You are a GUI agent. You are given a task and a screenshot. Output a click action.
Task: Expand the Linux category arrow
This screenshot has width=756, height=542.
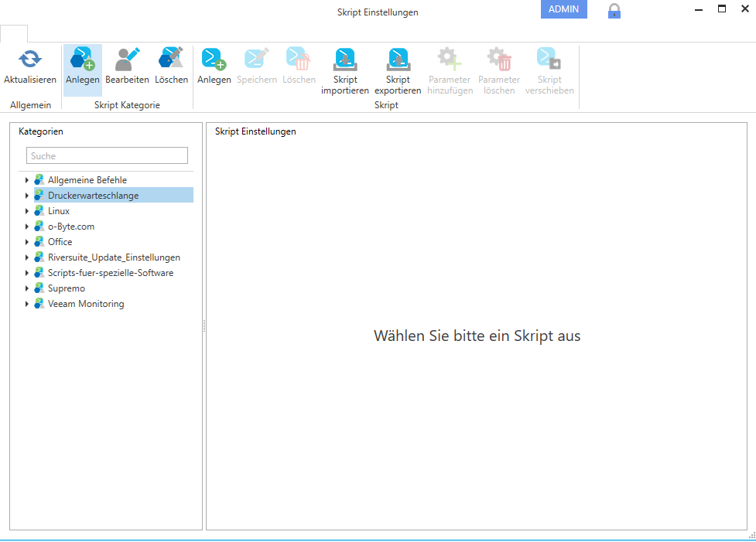[27, 211]
